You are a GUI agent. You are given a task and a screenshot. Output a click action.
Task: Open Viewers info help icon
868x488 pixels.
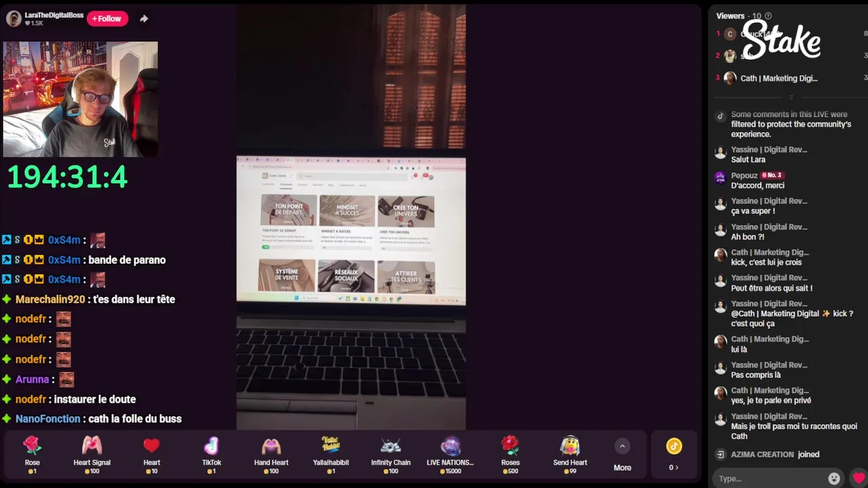coord(768,16)
